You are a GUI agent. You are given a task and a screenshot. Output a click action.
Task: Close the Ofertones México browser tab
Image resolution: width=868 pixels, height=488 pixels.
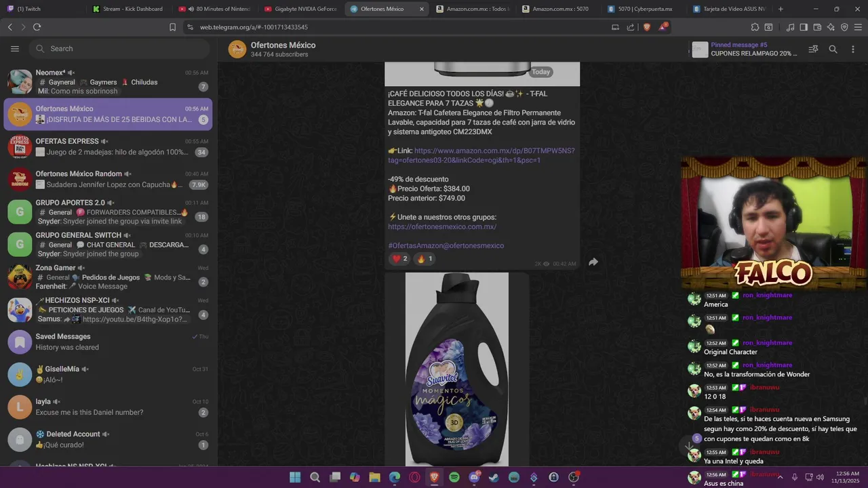(422, 9)
